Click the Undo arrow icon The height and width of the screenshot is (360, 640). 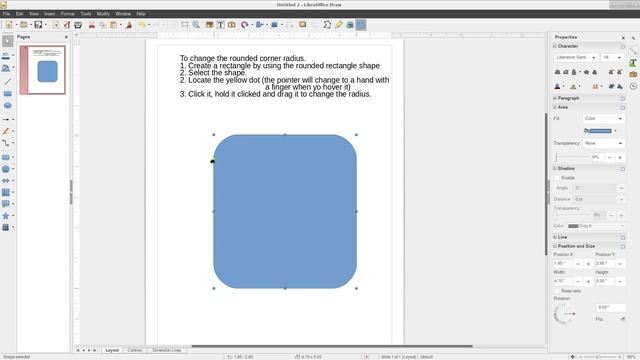(x=141, y=25)
